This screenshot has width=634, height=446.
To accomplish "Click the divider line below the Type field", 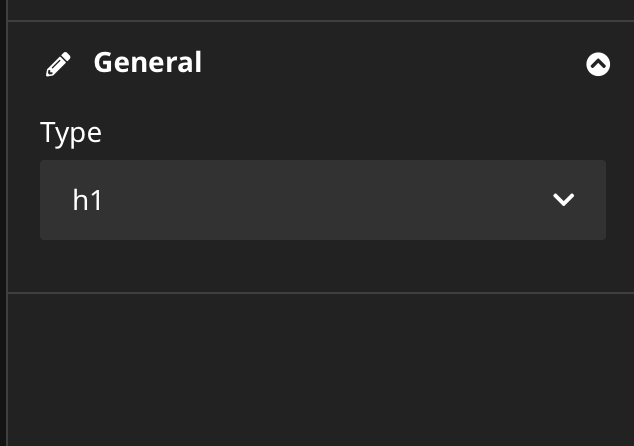I will coord(321,293).
